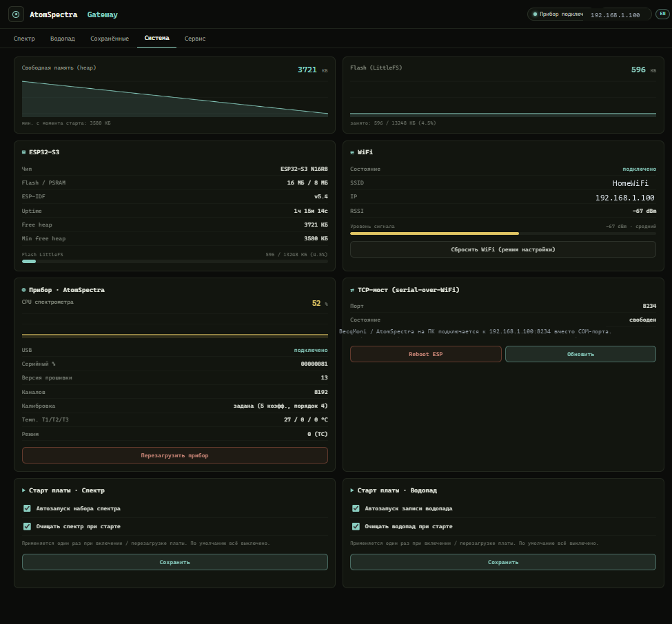
Task: Open the Сервис tab
Action: pos(195,39)
